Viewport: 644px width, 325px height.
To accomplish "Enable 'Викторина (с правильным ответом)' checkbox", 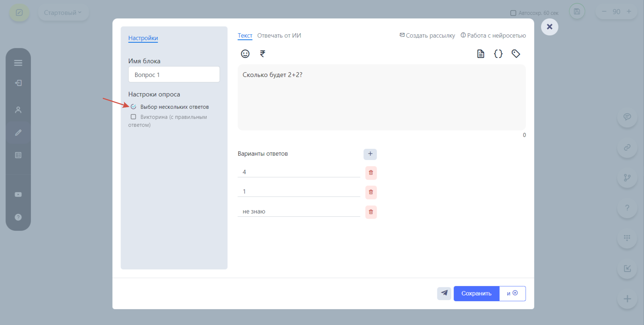I will (x=133, y=117).
